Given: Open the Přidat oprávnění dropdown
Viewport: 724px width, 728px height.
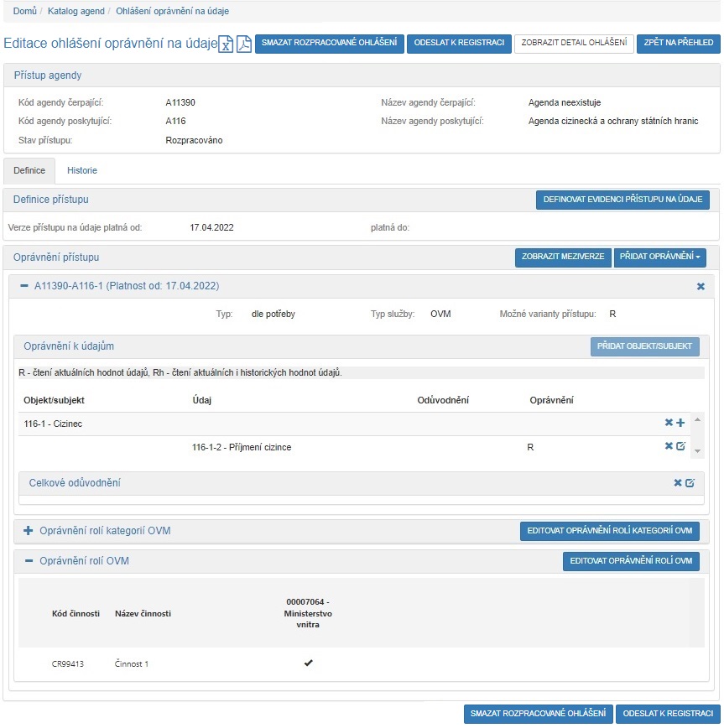Looking at the screenshot, I should [659, 257].
